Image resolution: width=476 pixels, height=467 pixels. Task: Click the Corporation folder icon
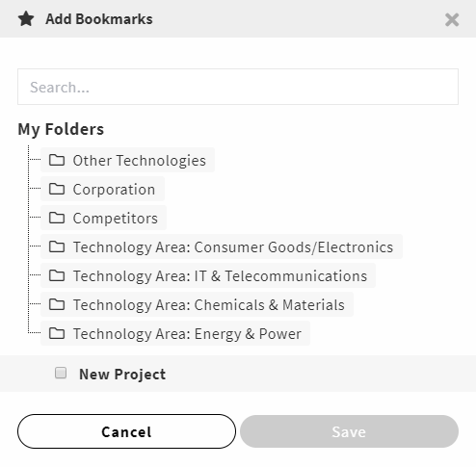click(x=57, y=189)
